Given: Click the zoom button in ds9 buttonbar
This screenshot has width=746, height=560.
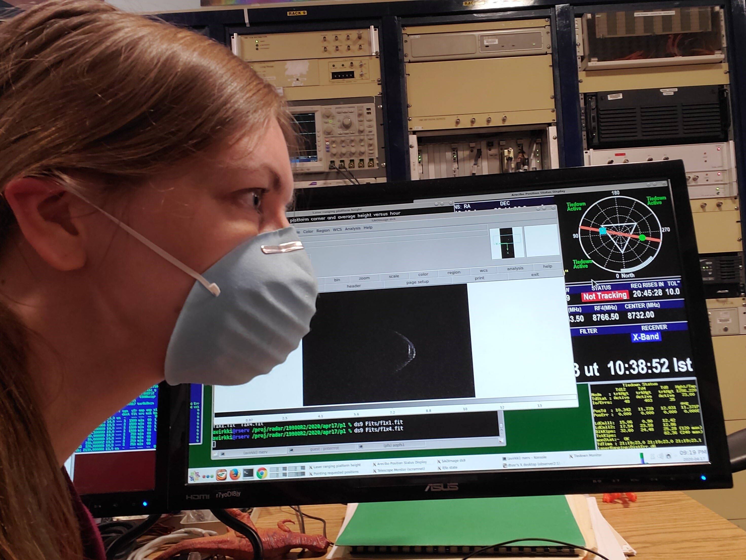Looking at the screenshot, I should 364,278.
